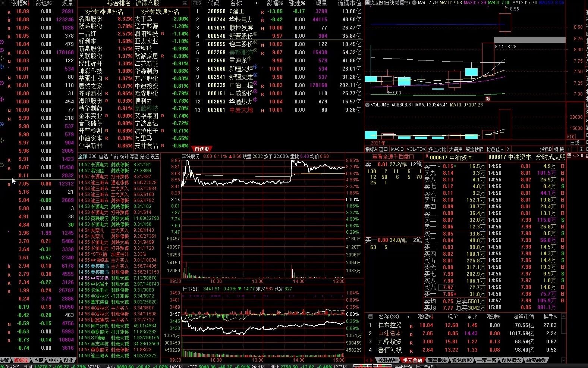588x368 pixels.
Task: Select the 粉色佳人 indicator tab
Action: (495, 149)
